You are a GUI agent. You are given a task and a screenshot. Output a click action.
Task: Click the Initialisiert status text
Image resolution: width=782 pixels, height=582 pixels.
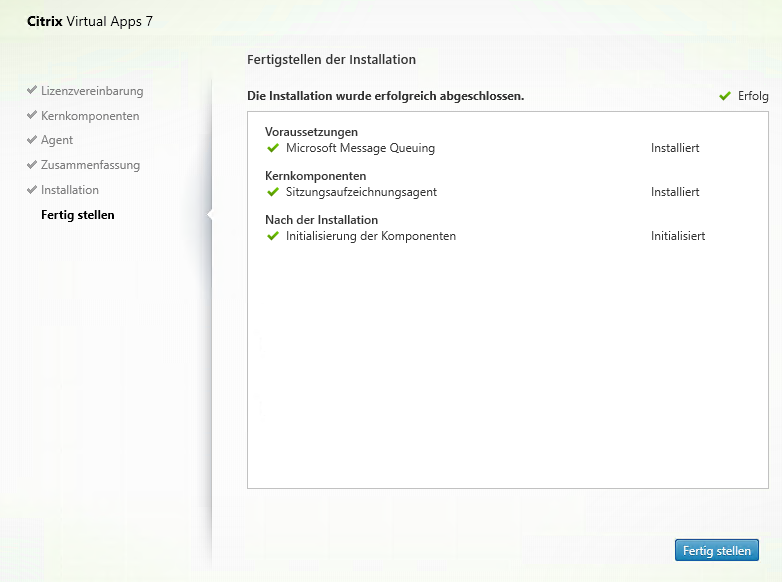pos(678,236)
